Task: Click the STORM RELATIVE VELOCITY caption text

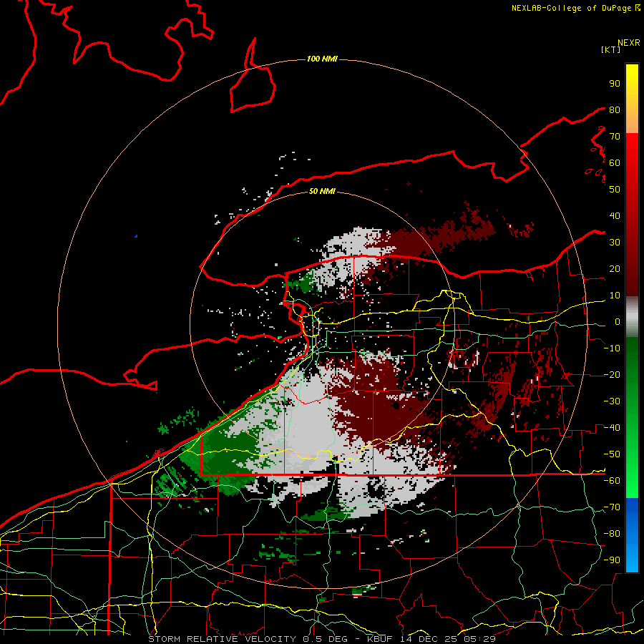Action: pos(222,639)
